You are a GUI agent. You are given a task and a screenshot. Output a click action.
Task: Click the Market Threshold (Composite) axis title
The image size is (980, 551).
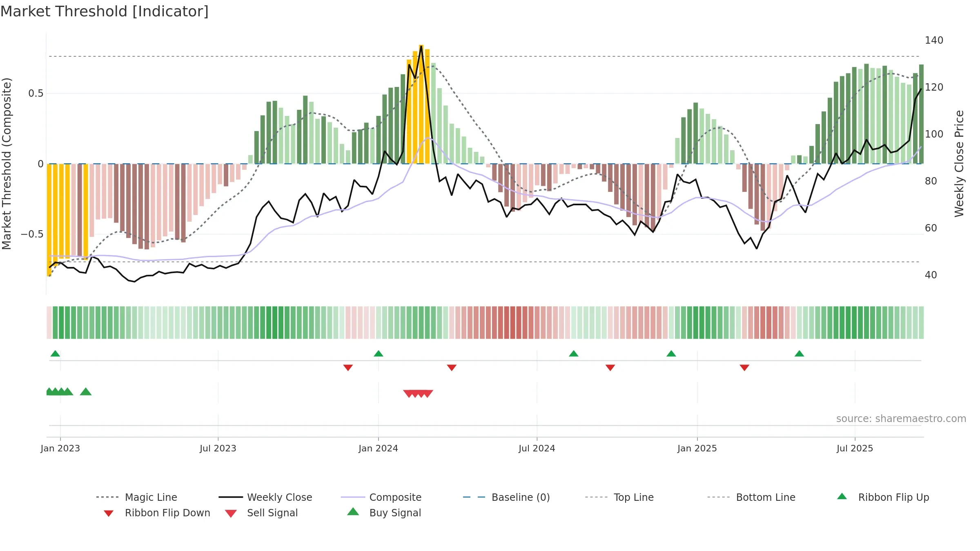(x=7, y=164)
